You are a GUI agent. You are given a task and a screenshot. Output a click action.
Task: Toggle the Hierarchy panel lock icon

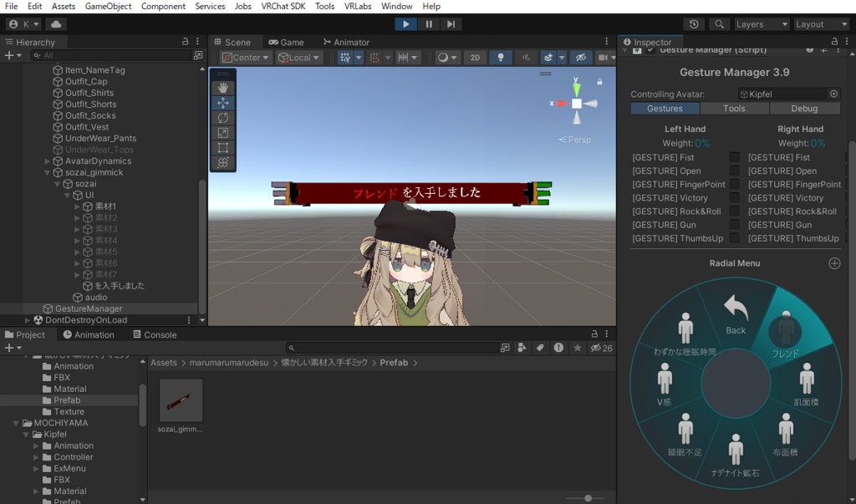pyautogui.click(x=185, y=42)
